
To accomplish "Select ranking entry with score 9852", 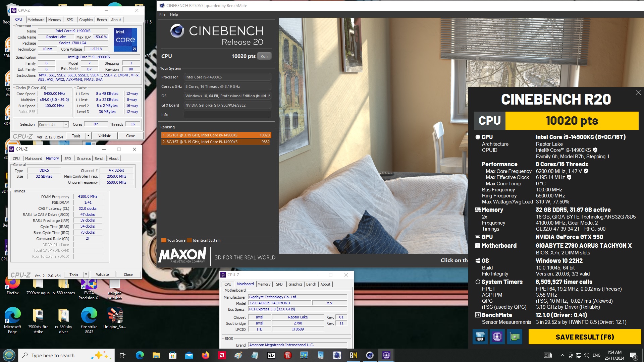I will coord(216,142).
